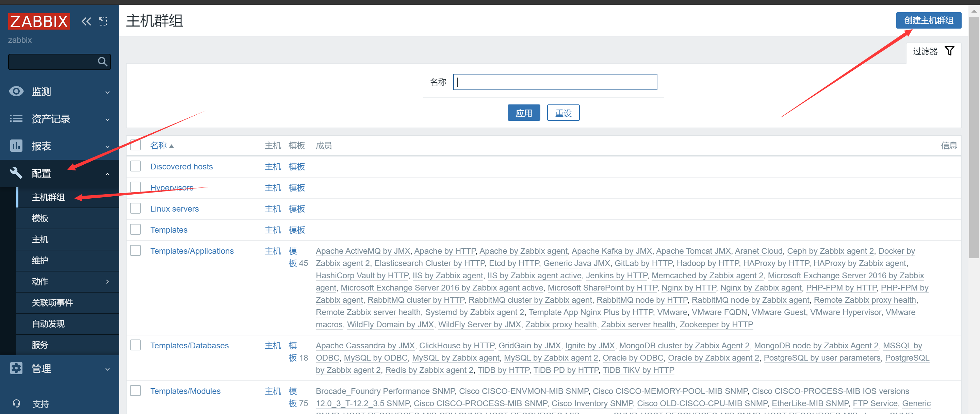
Task: Open the 模板 submenu item
Action: point(40,218)
